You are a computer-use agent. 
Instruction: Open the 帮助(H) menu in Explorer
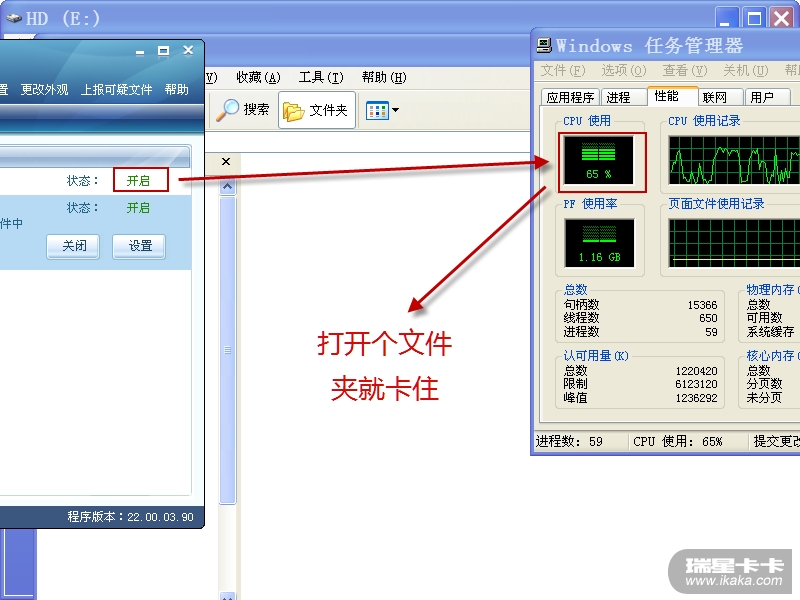click(x=384, y=78)
